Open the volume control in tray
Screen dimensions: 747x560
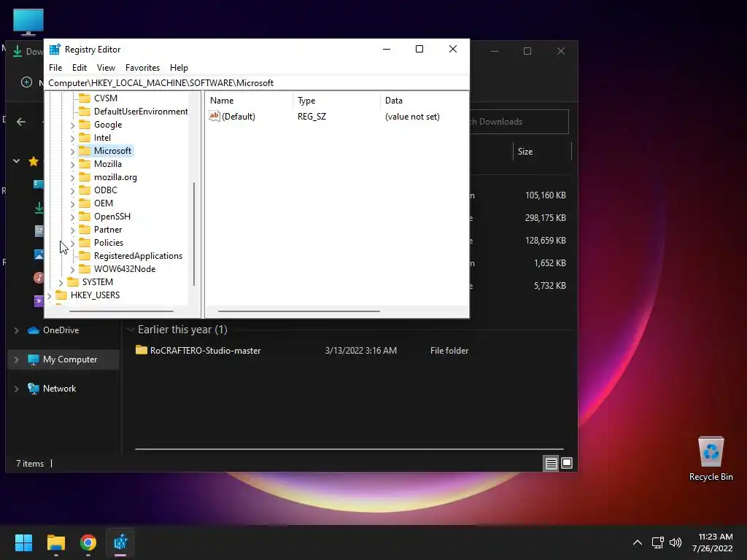[676, 542]
